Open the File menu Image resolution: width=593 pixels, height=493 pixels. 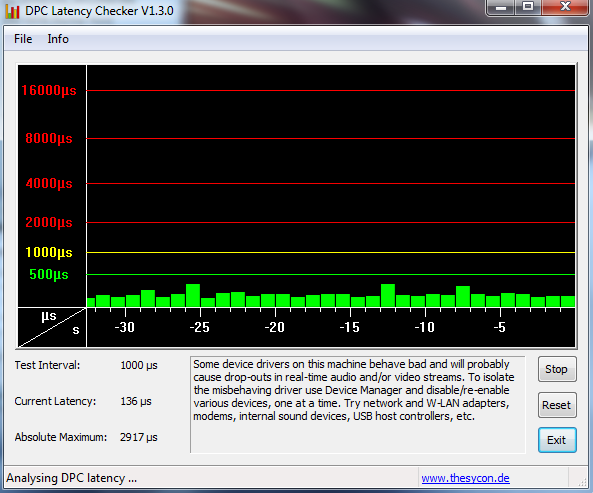point(23,39)
